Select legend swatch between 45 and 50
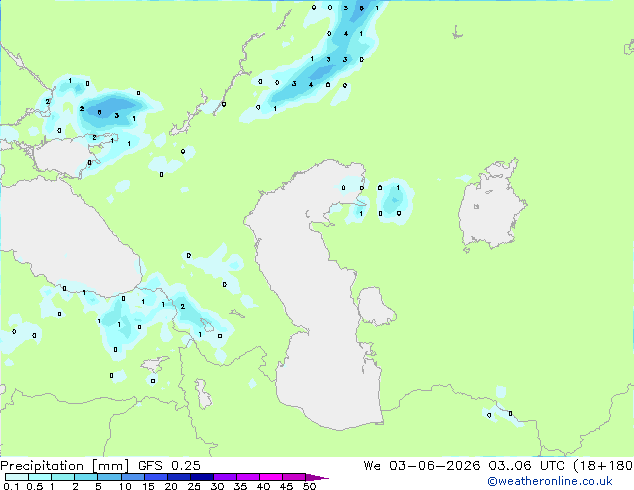 pyautogui.click(x=294, y=477)
